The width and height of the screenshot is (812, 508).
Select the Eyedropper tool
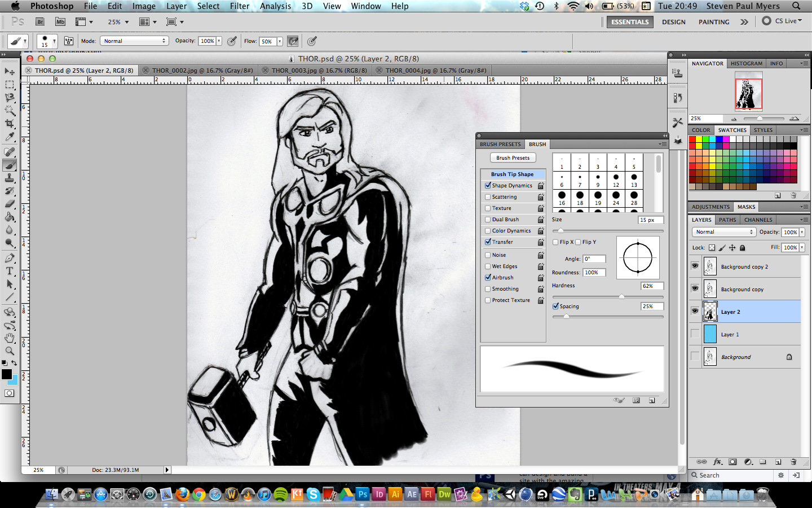(10, 137)
